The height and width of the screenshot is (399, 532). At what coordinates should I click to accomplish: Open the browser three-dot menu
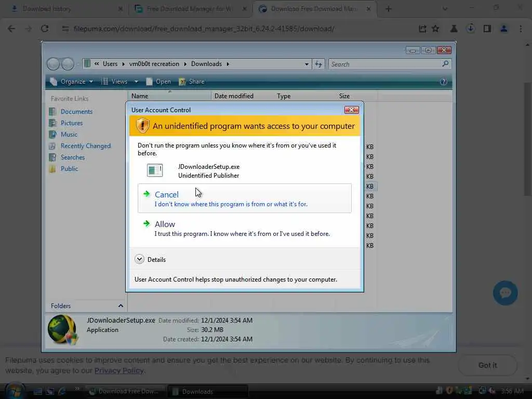(x=521, y=29)
